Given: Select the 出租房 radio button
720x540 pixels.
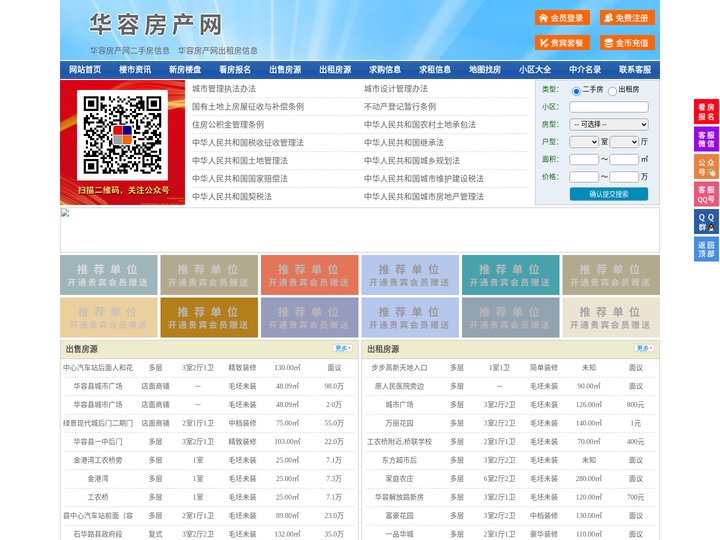Looking at the screenshot, I should pyautogui.click(x=612, y=91).
